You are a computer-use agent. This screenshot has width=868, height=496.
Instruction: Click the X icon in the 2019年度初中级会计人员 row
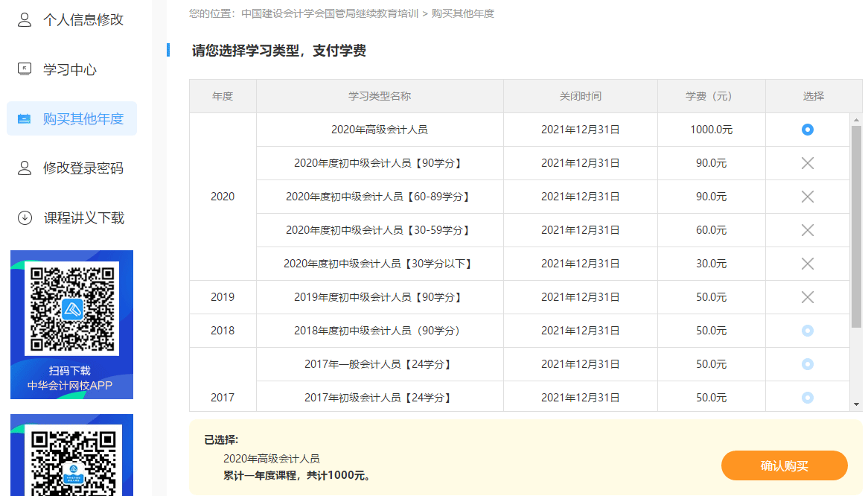coord(807,297)
